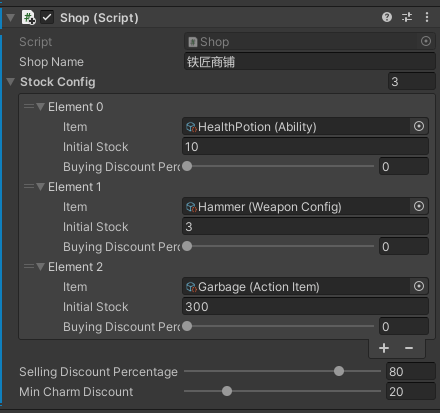Click Element 1 Buying Discount slider
The image size is (440, 413).
click(278, 246)
